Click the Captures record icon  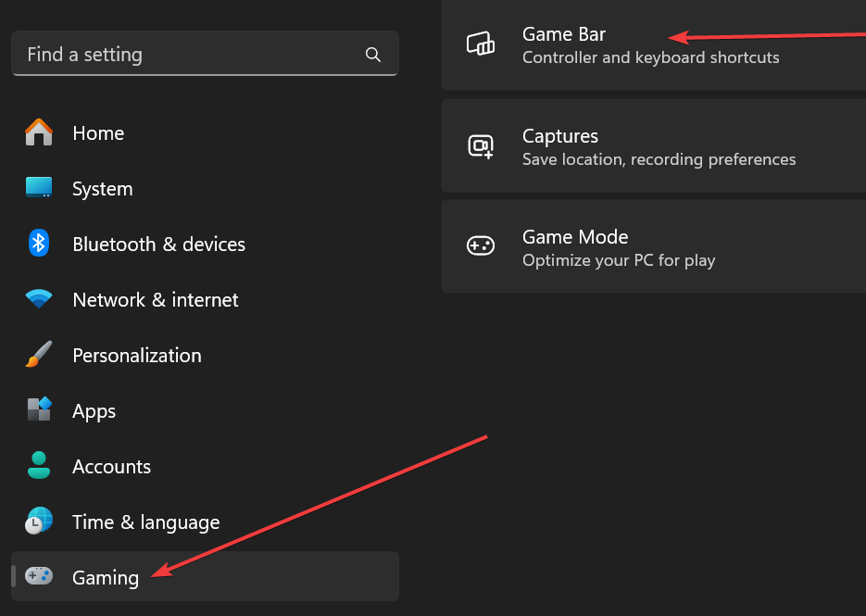pyautogui.click(x=481, y=146)
